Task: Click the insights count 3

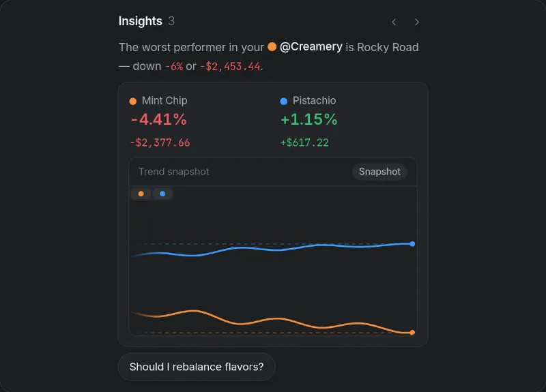Action: 171,21
